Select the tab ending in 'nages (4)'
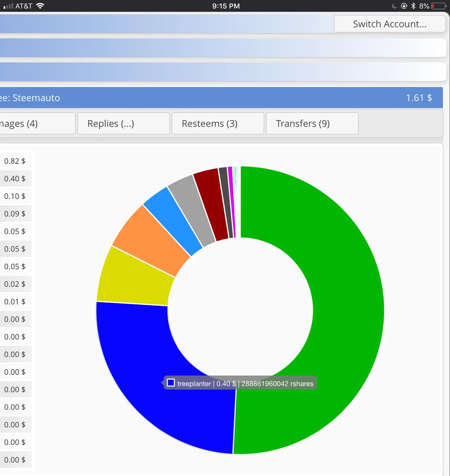This screenshot has width=450, height=476. pos(37,123)
